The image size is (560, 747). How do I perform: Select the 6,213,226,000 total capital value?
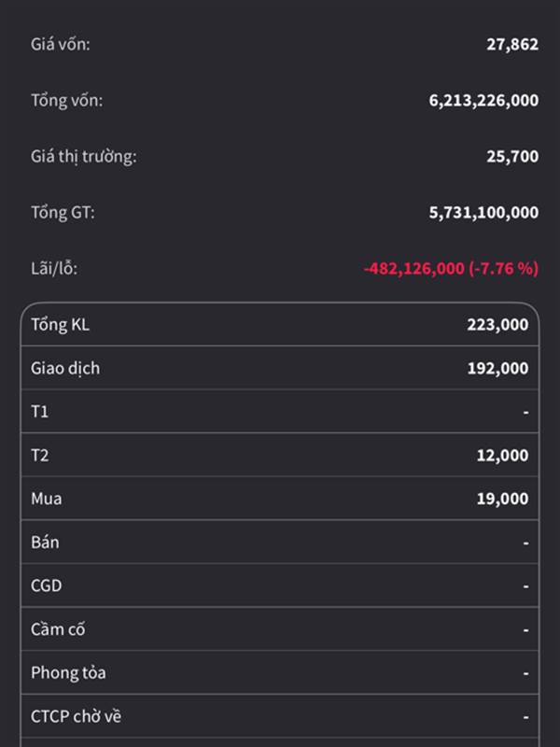pyautogui.click(x=483, y=100)
